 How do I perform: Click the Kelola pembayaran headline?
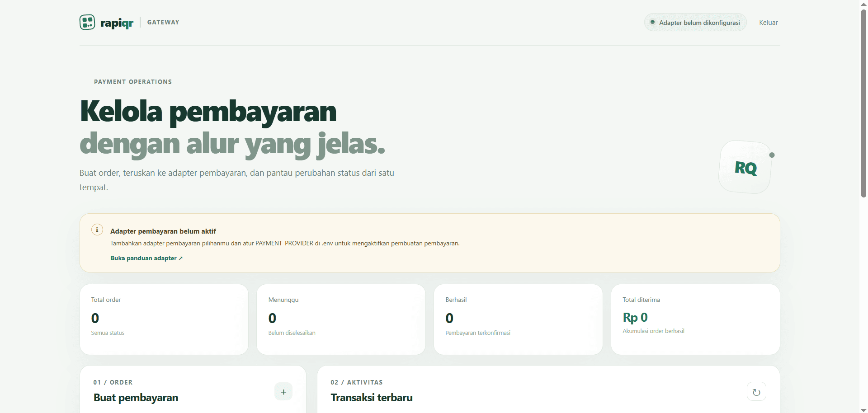(208, 112)
